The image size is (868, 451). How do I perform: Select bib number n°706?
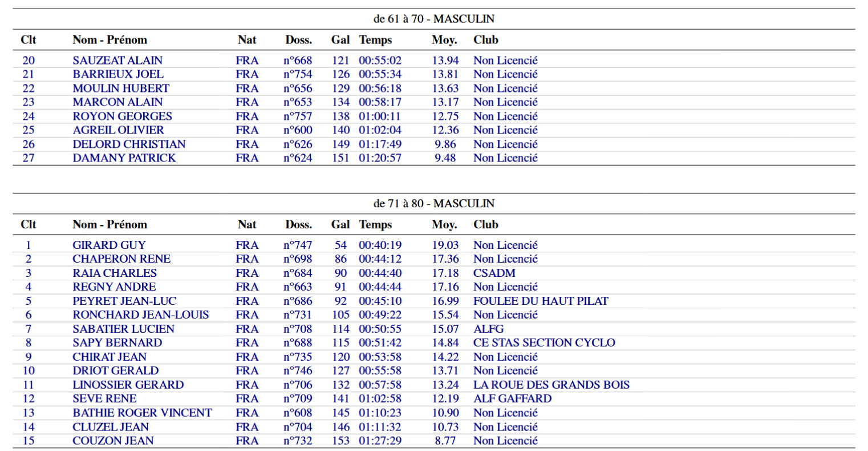[298, 385]
